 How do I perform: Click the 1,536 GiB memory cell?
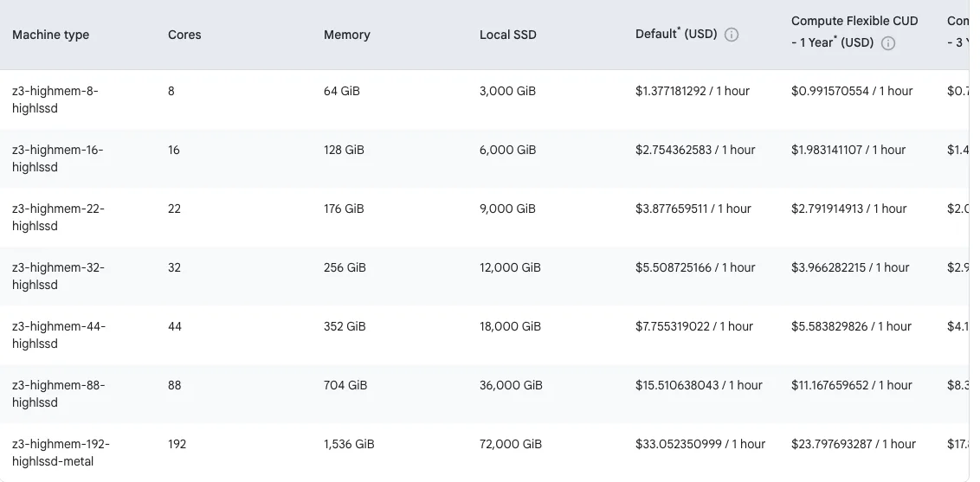[x=349, y=444]
